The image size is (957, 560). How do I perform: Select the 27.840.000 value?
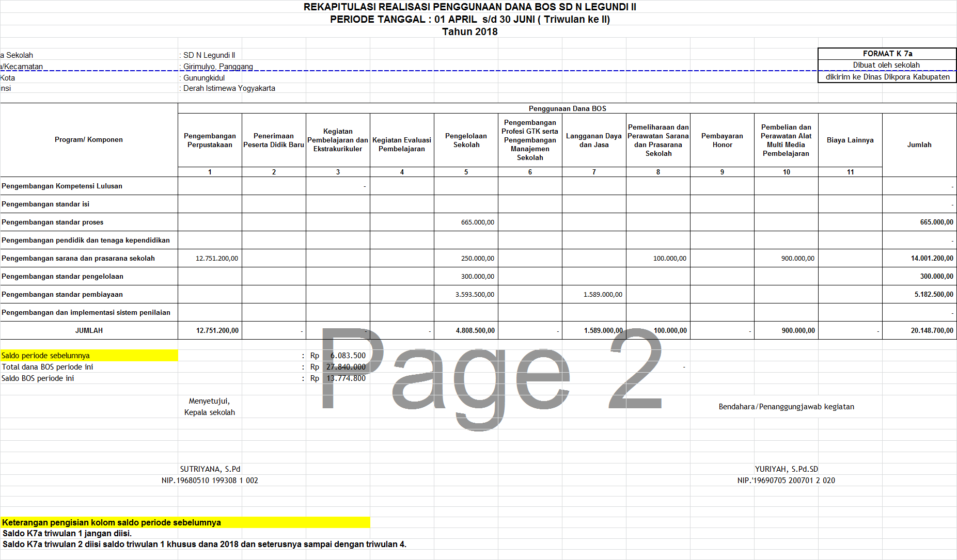click(x=346, y=367)
